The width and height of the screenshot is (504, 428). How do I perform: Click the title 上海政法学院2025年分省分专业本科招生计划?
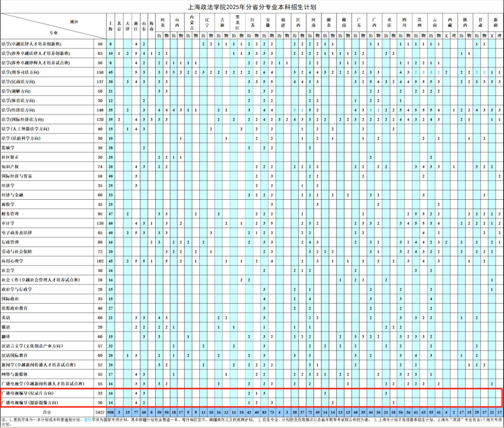[x=252, y=7]
